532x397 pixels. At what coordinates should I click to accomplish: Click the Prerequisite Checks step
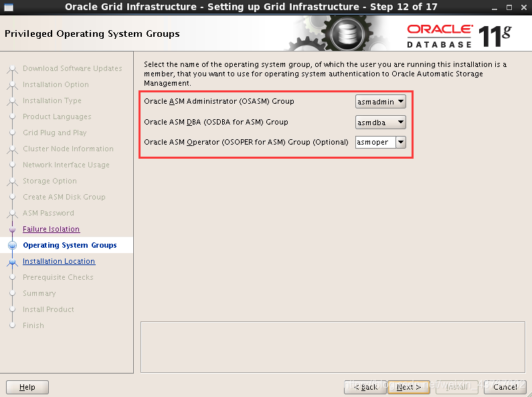click(58, 277)
